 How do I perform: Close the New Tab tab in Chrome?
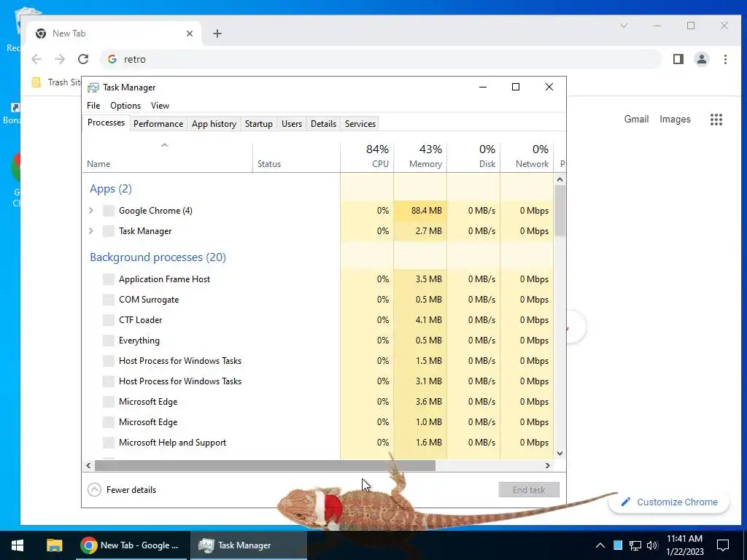click(190, 34)
